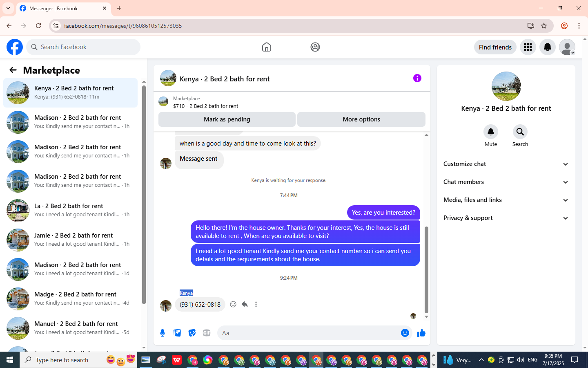Open the Jamie · 2 Bed 2 bath conversation
Image resolution: width=588 pixels, height=368 pixels.
[x=71, y=240]
